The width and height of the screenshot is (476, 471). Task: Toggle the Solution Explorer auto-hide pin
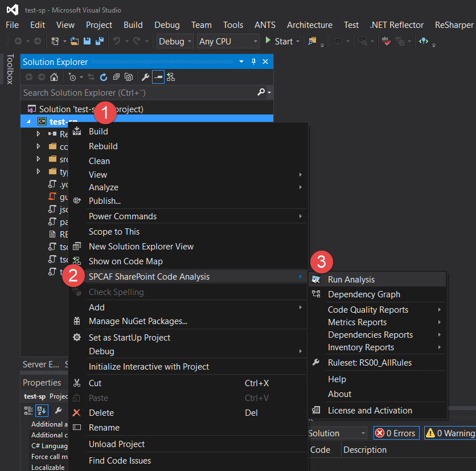pos(253,62)
